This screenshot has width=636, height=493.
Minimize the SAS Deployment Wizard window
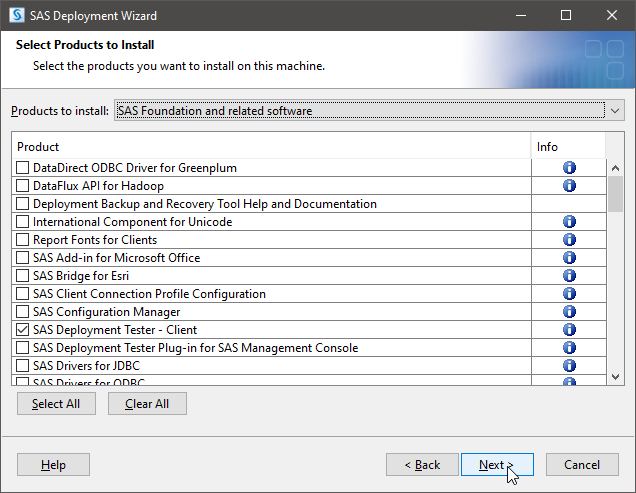pyautogui.click(x=521, y=15)
